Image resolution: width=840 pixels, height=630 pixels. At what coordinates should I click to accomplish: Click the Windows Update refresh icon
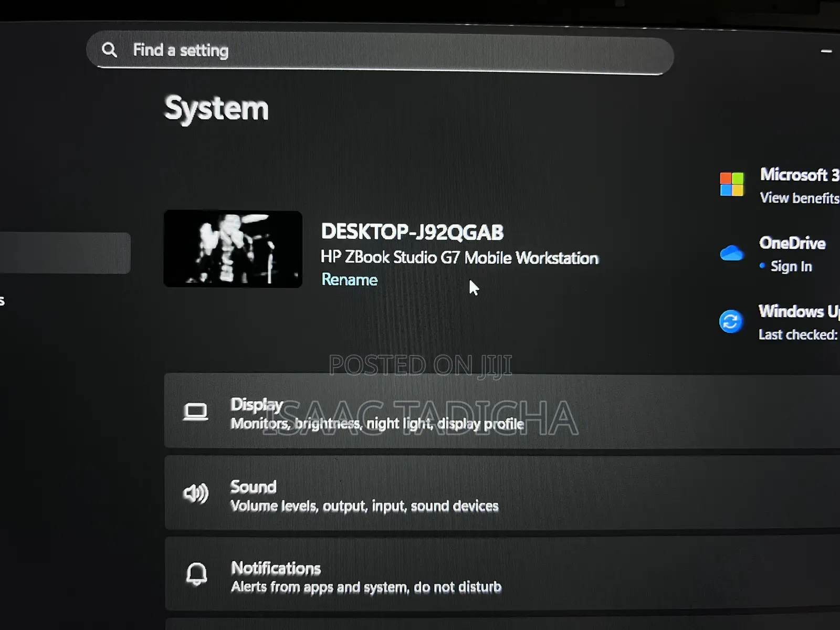point(731,321)
